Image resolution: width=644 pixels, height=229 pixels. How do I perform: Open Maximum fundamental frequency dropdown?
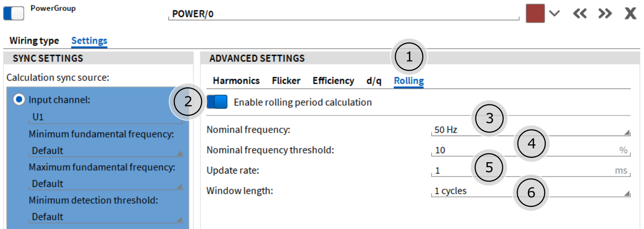coord(106,183)
